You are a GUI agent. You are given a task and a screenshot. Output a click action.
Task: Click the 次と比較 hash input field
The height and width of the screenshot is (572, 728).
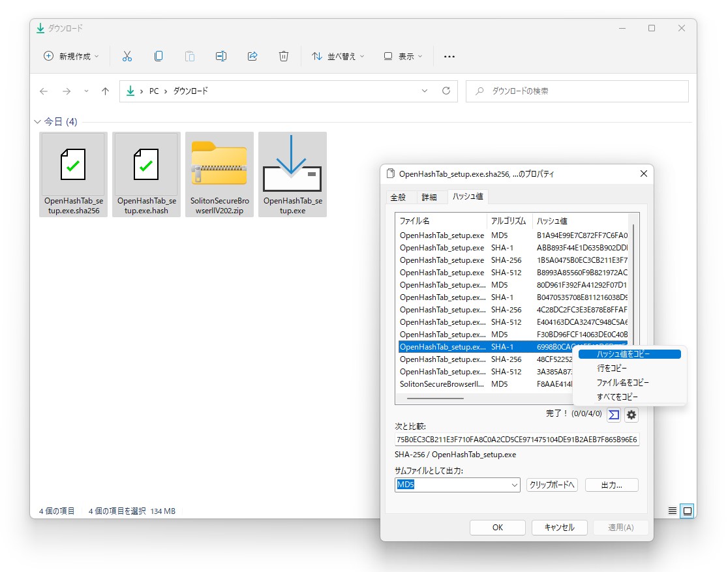pyautogui.click(x=517, y=439)
